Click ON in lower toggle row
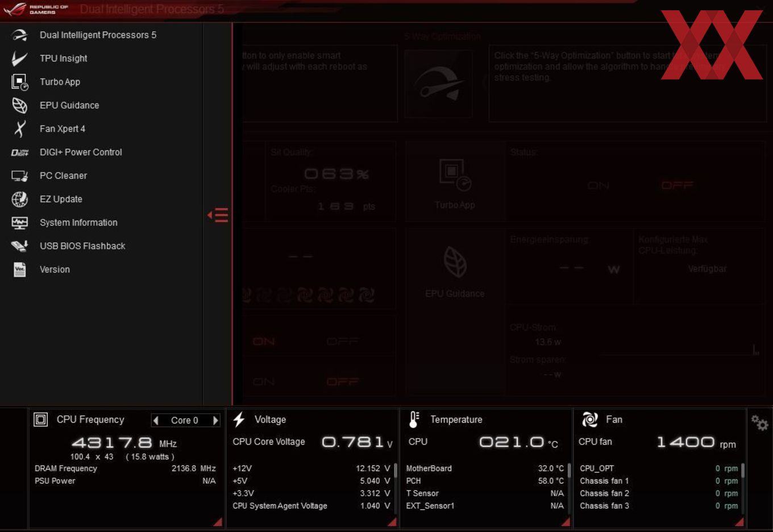 (x=264, y=382)
